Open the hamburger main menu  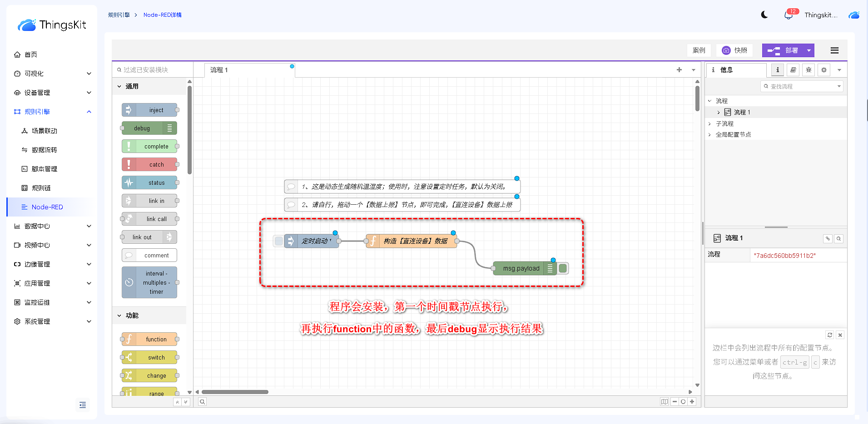pos(834,50)
